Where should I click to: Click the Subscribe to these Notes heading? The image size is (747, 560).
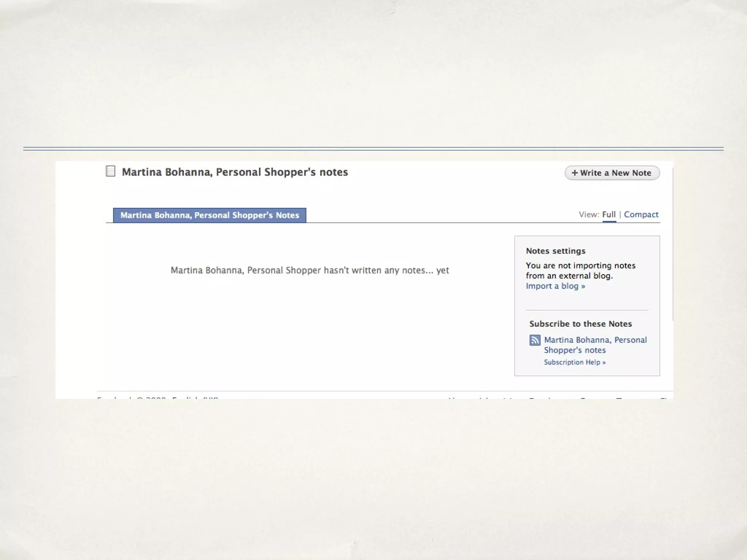(x=580, y=324)
